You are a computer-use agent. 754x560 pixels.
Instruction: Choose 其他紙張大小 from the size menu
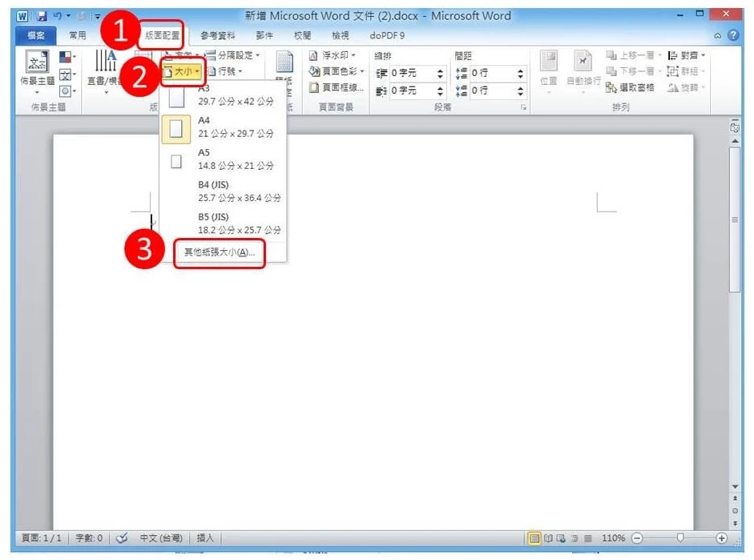pyautogui.click(x=219, y=252)
